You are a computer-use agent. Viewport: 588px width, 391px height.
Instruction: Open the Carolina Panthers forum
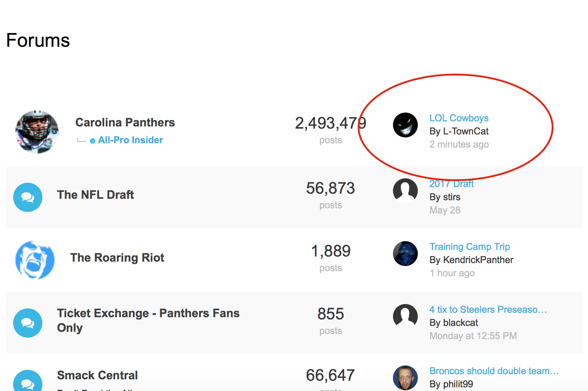[x=125, y=122]
